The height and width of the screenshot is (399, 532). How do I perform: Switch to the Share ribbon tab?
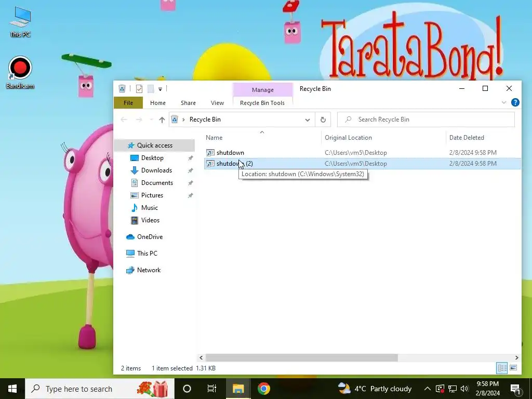pyautogui.click(x=188, y=103)
